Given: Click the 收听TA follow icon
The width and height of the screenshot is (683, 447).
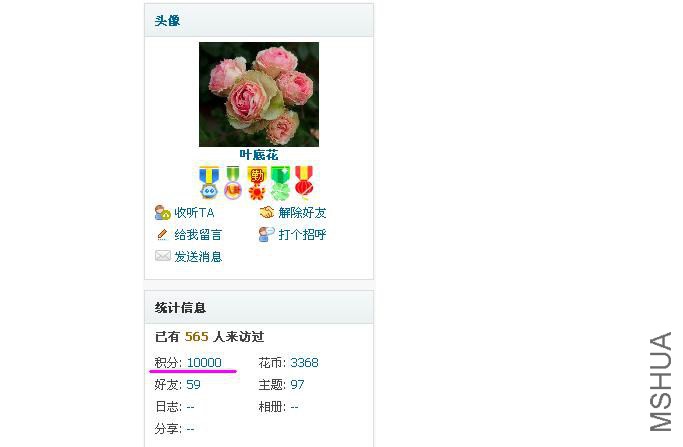Looking at the screenshot, I should [162, 213].
